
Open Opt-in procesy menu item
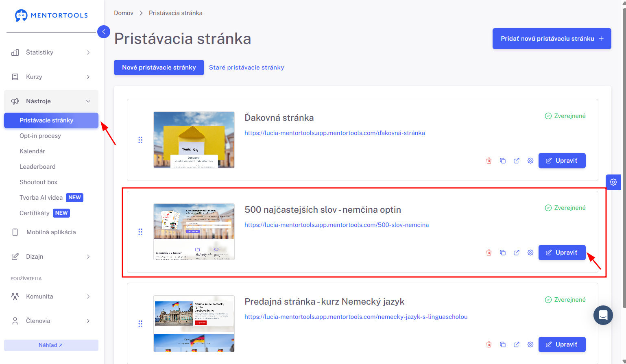40,136
